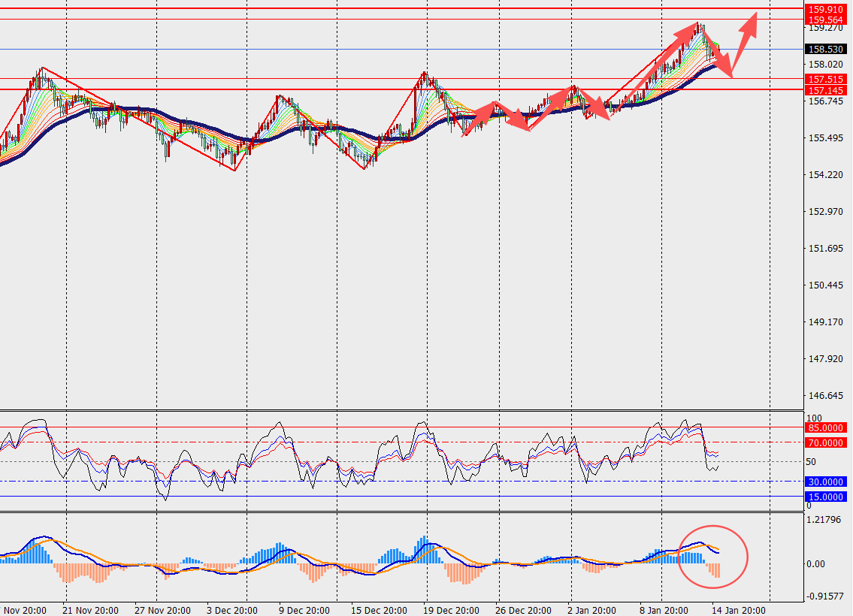Select the -0.91577 MACD scale value
853x616 pixels.
824,596
